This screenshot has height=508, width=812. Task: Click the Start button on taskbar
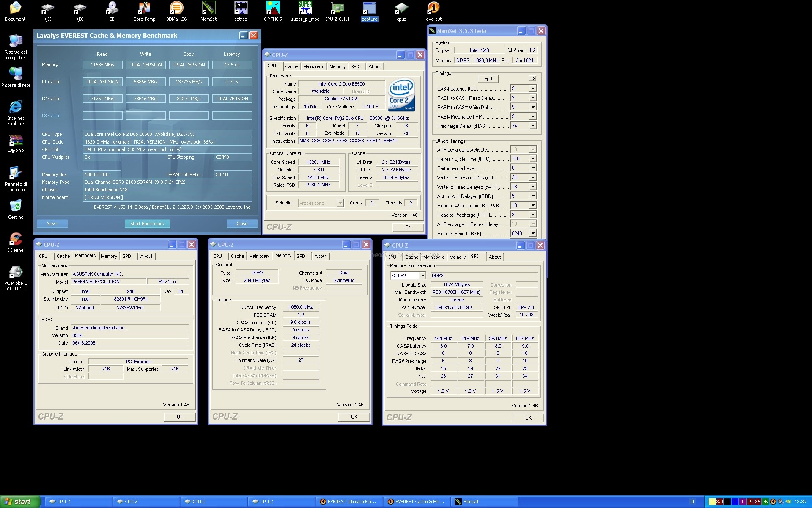pyautogui.click(x=20, y=502)
